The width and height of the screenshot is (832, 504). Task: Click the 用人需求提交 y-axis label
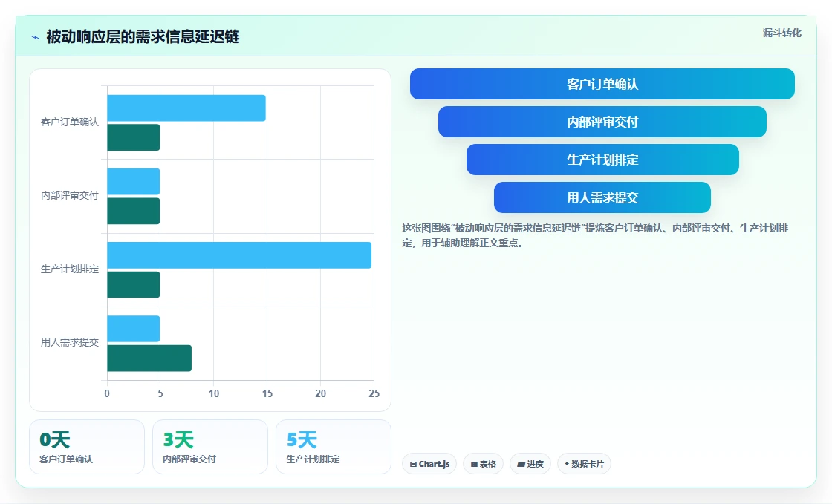70,342
